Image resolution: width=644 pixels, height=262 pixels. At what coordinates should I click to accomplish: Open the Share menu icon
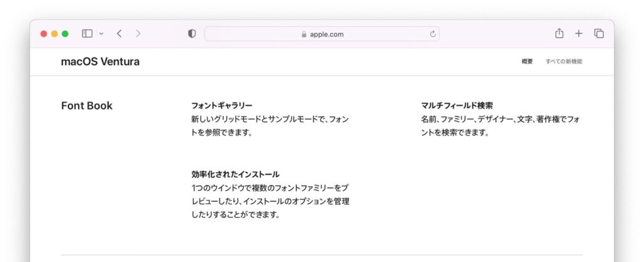pyautogui.click(x=559, y=33)
